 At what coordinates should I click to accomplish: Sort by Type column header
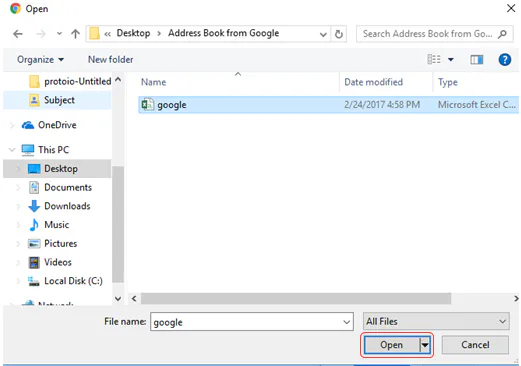(448, 82)
